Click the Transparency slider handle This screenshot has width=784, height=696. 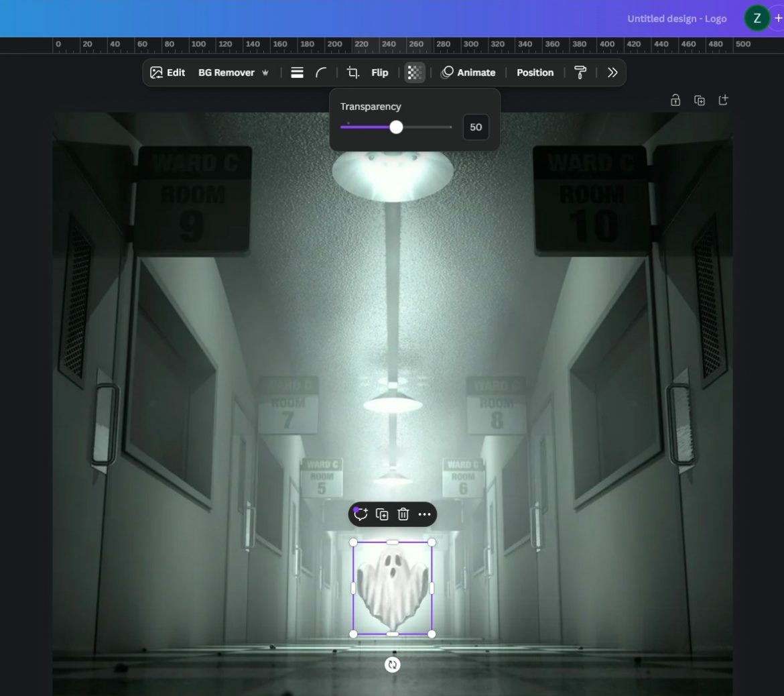396,127
